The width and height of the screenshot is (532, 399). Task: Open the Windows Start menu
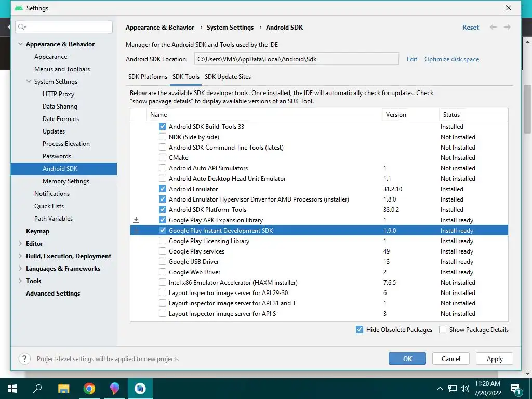click(12, 389)
